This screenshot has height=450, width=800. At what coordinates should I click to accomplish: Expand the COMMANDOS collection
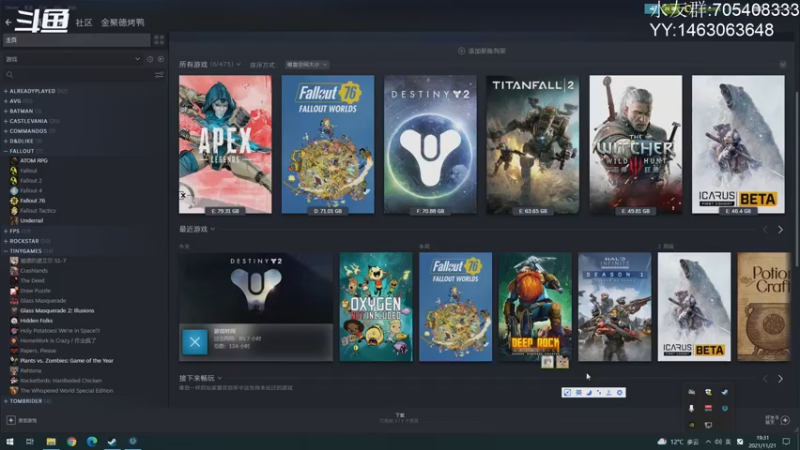[30, 131]
